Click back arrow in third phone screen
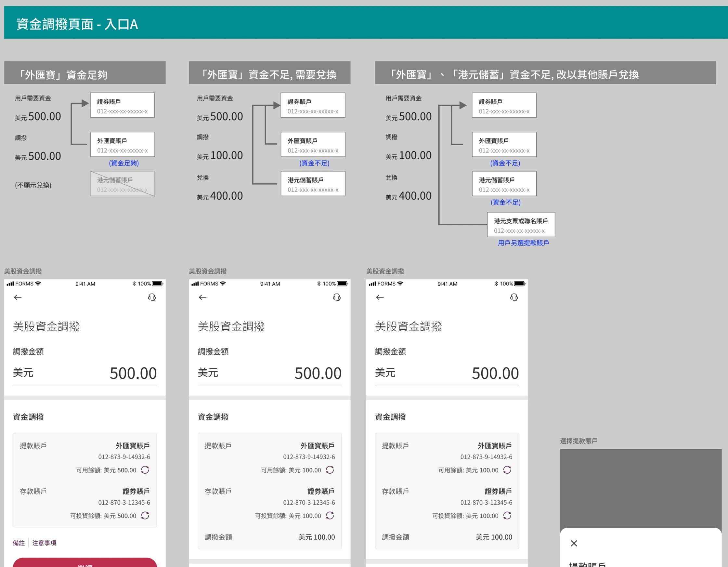The width and height of the screenshot is (728, 567). 380,297
